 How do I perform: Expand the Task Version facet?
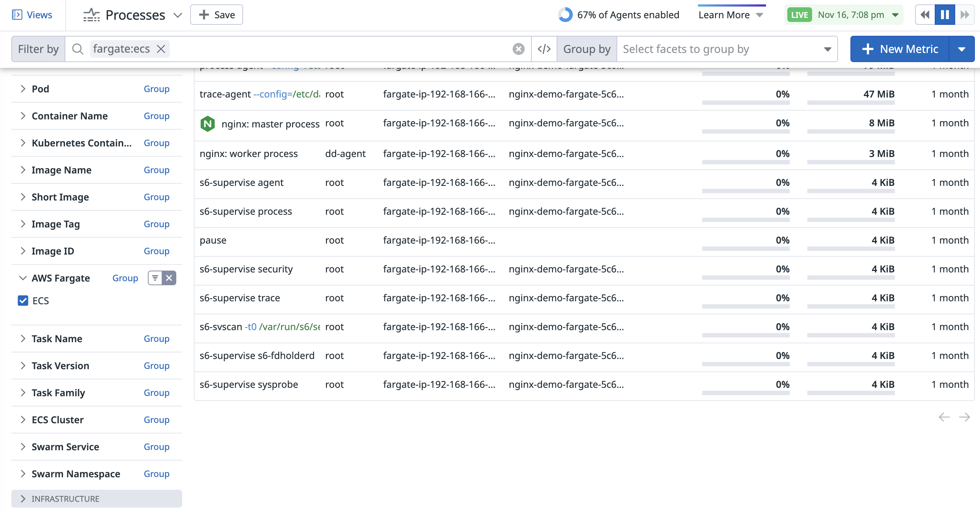click(23, 366)
